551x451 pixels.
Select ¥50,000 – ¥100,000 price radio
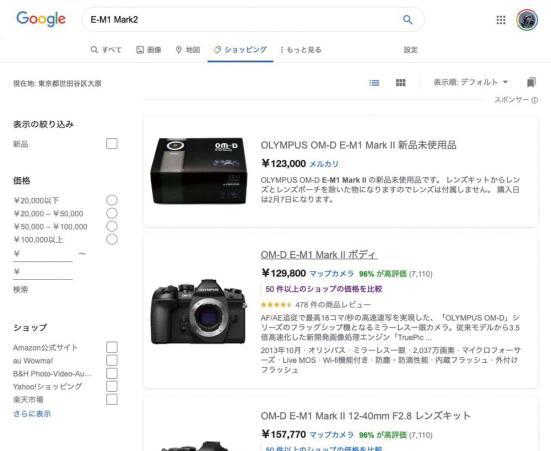tap(112, 226)
